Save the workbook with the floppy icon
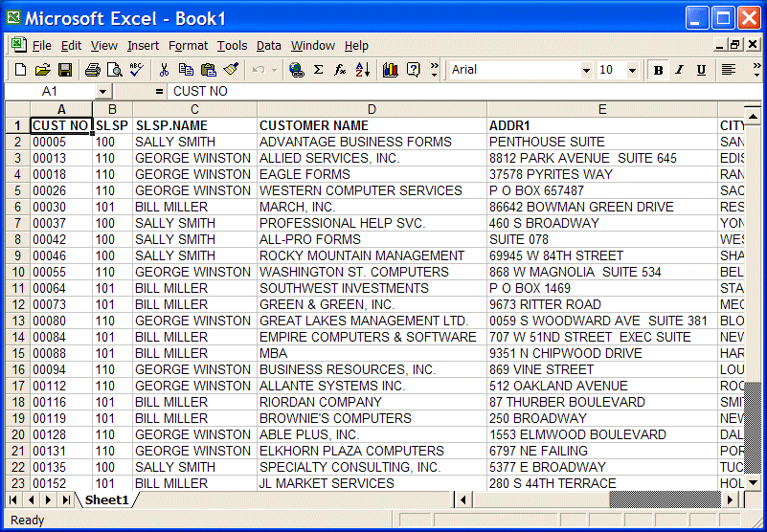Screen dimensions: 767x532 pyautogui.click(x=65, y=70)
